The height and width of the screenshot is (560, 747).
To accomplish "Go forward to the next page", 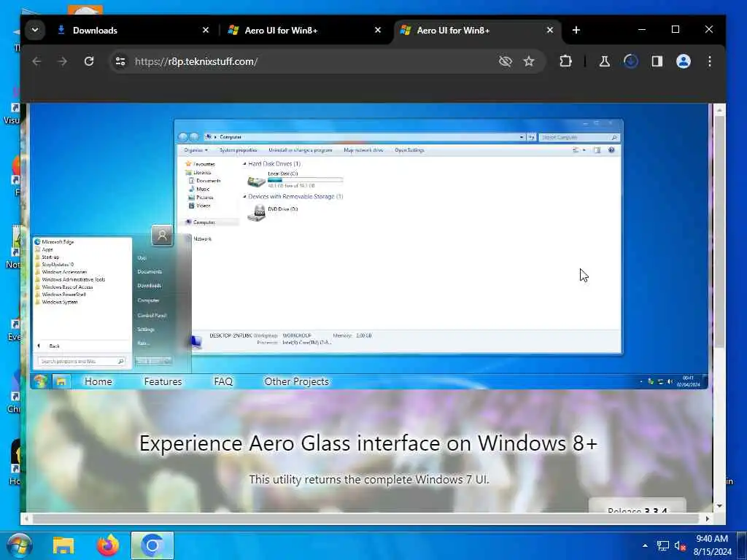I will [x=63, y=61].
